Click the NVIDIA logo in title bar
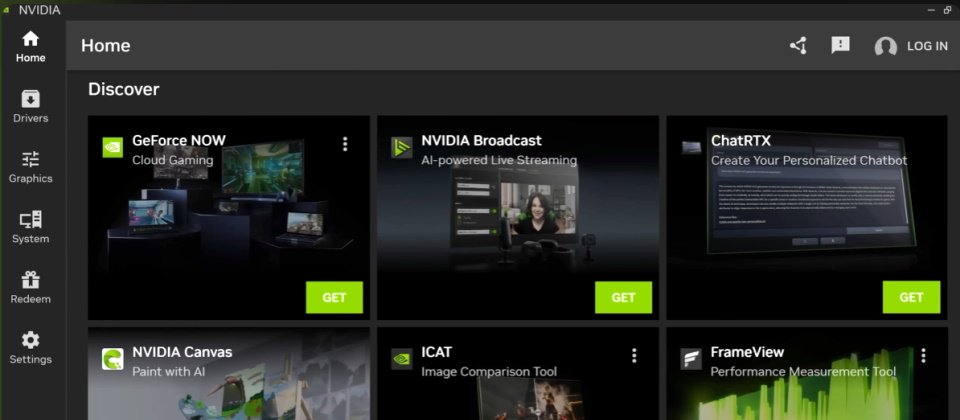Viewport: 960px width, 420px height. pyautogui.click(x=7, y=10)
